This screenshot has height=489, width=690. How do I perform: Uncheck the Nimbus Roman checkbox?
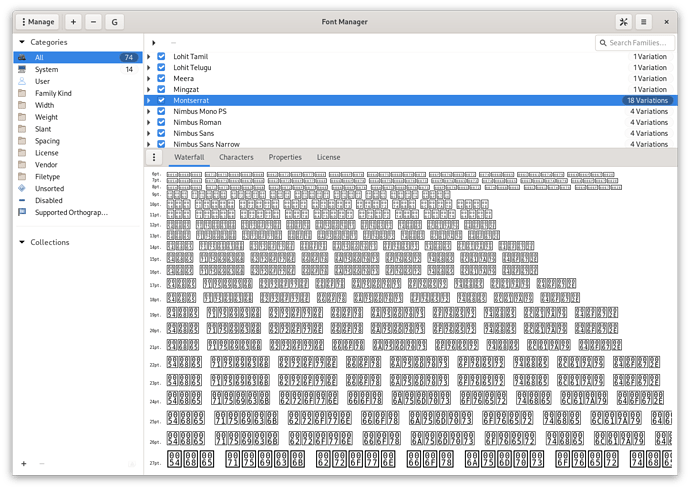coord(161,122)
